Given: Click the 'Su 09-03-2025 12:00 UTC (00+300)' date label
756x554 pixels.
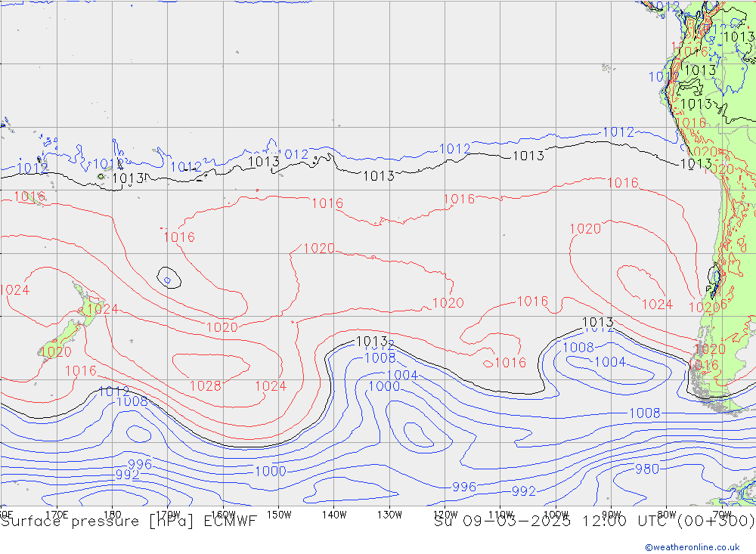Looking at the screenshot, I should tap(594, 522).
